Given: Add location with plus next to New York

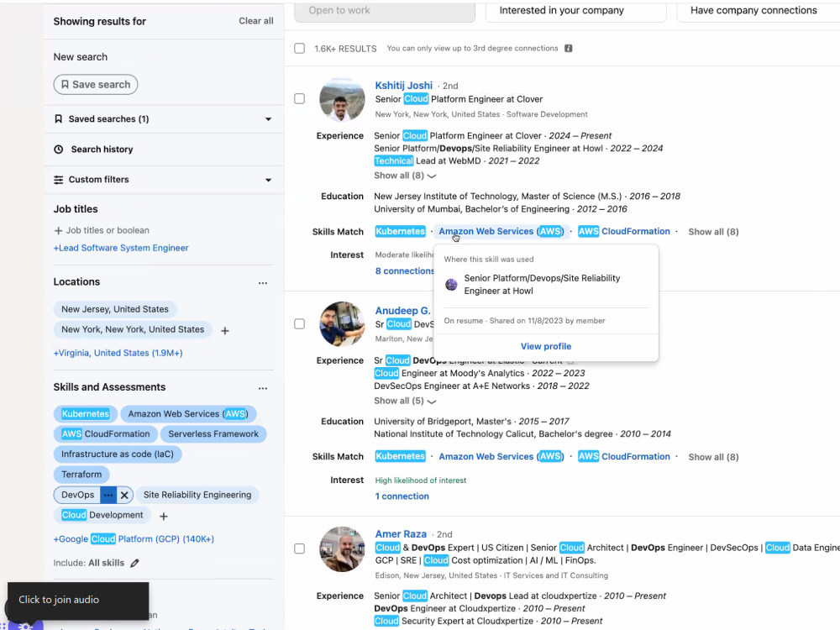Looking at the screenshot, I should (225, 331).
